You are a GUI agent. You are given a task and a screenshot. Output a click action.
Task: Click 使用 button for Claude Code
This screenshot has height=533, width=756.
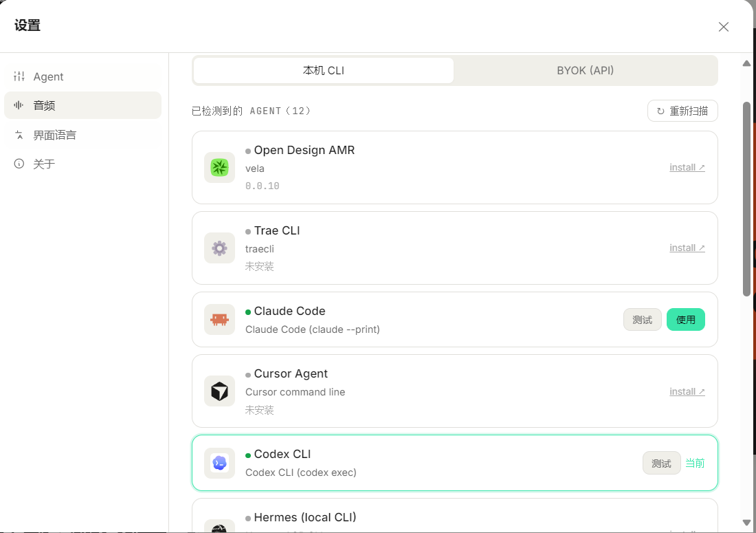pos(686,320)
